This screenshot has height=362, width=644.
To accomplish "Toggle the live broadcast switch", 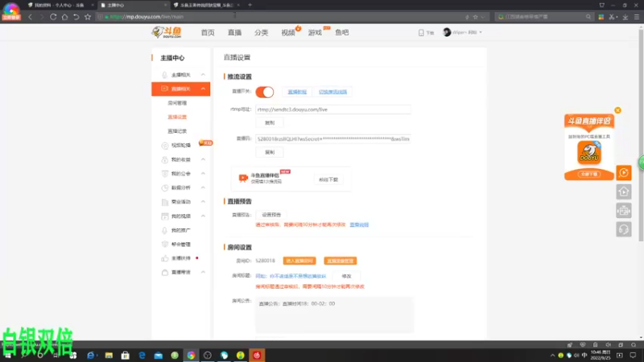I will click(x=265, y=92).
